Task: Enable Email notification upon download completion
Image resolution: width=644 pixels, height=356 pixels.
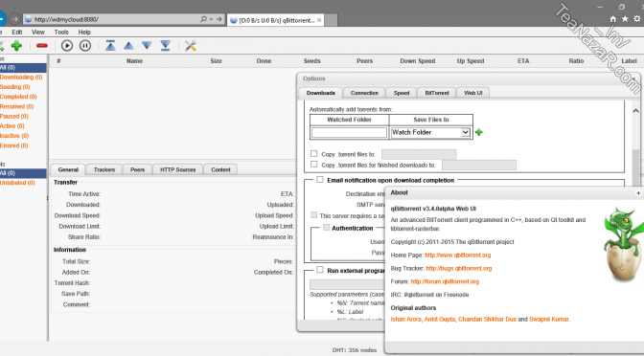Action: click(320, 180)
